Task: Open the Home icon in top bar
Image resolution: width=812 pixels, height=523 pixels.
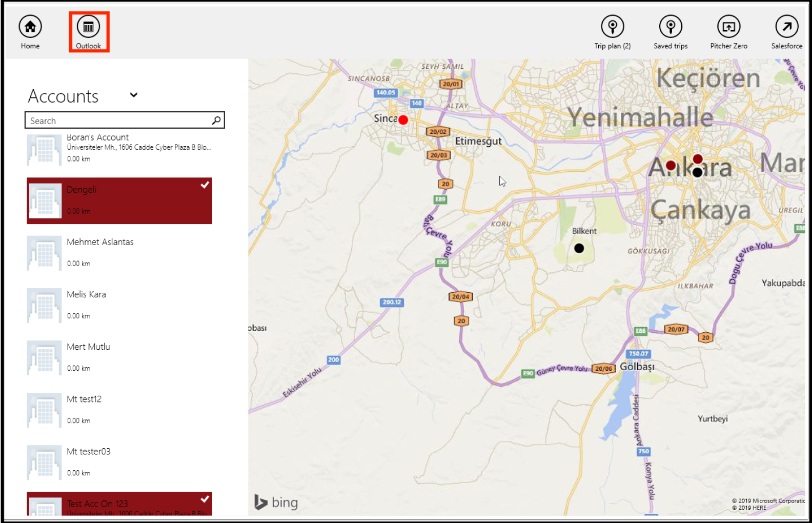Action: [30, 27]
